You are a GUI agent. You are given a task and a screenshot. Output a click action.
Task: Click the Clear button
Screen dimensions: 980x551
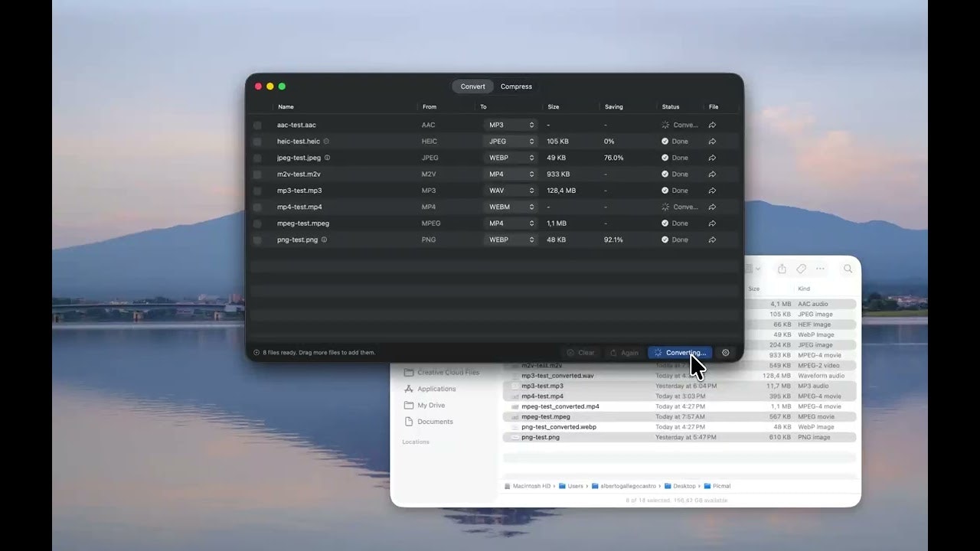pyautogui.click(x=580, y=353)
